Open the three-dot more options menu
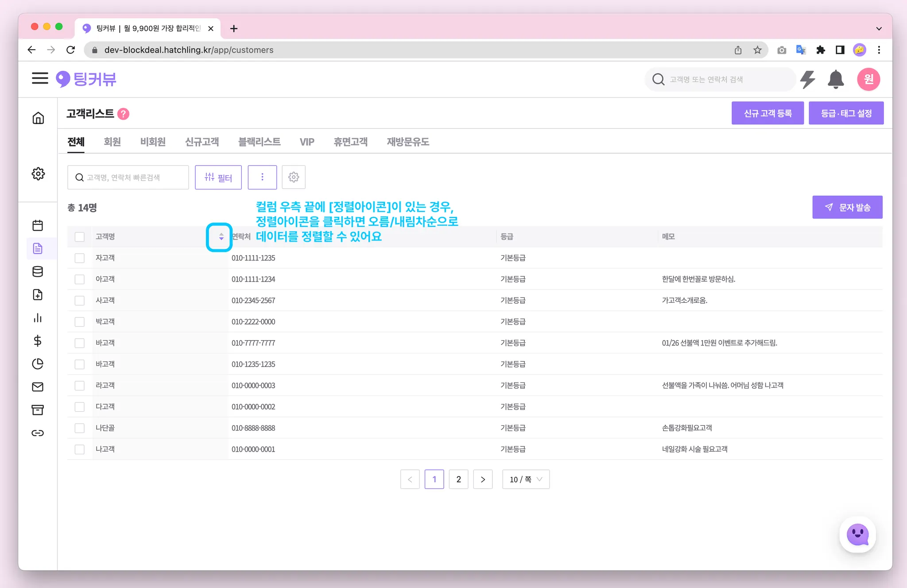Viewport: 907px width, 588px height. [x=262, y=177]
